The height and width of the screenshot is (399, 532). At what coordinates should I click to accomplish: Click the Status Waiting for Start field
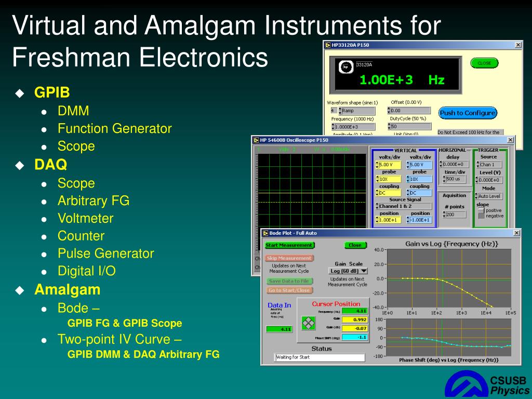(320, 357)
